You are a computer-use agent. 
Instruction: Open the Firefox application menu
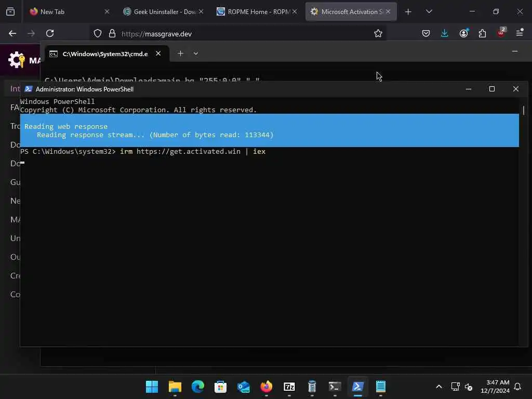pyautogui.click(x=520, y=33)
